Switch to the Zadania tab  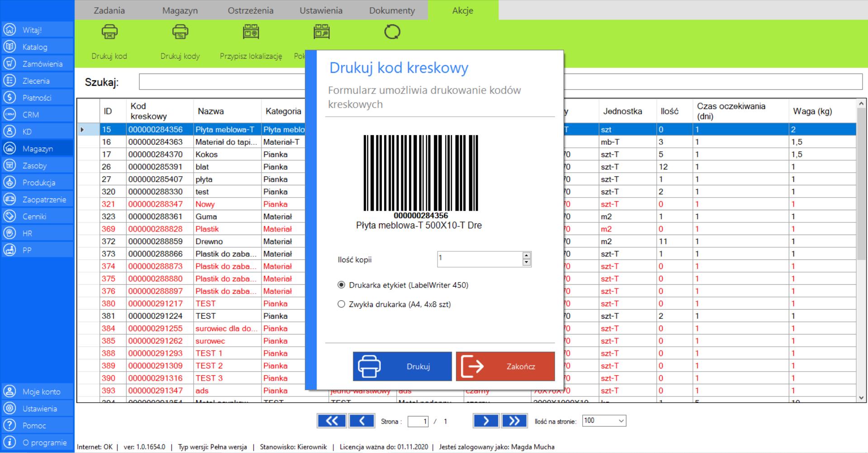click(109, 10)
